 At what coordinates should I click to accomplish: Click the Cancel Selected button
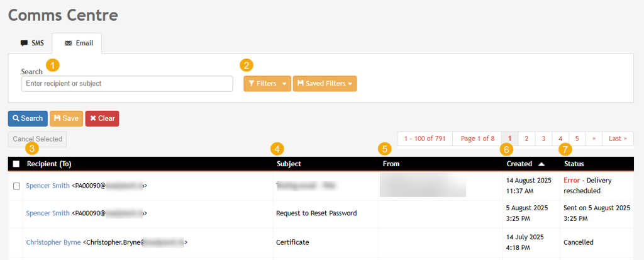pyautogui.click(x=37, y=139)
